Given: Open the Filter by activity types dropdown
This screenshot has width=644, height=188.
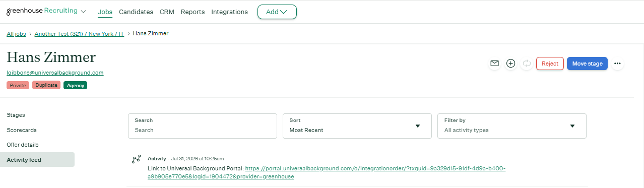Looking at the screenshot, I should pos(511,126).
